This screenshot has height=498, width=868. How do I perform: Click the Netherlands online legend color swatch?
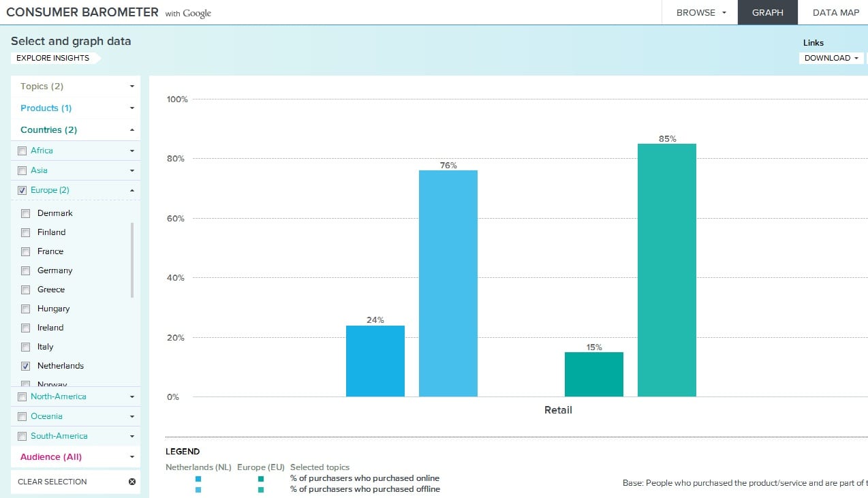tap(198, 480)
